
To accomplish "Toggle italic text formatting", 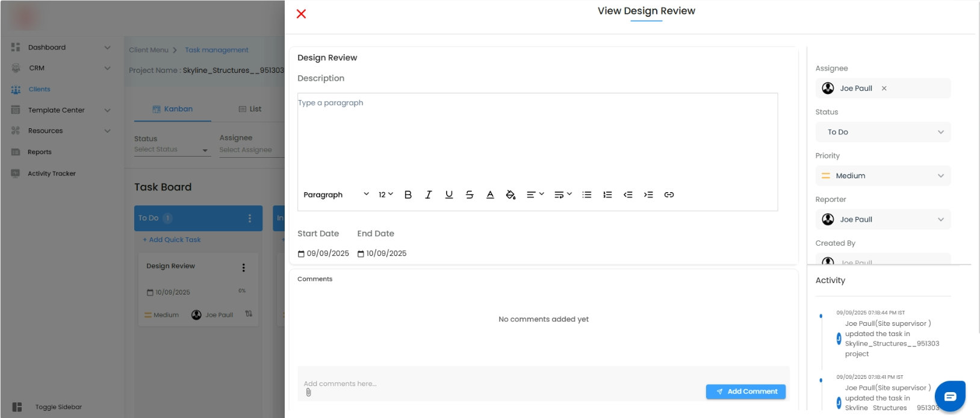I will (429, 195).
